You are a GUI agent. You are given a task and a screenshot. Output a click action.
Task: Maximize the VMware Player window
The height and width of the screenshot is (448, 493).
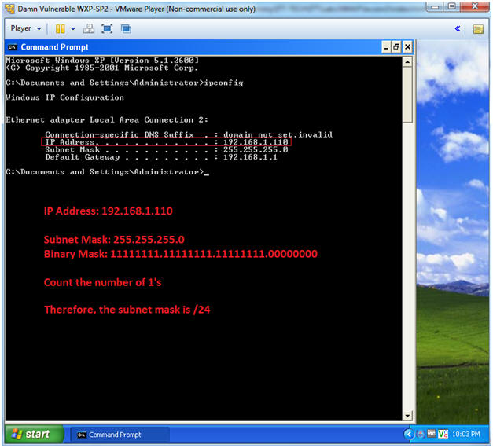pos(452,6)
